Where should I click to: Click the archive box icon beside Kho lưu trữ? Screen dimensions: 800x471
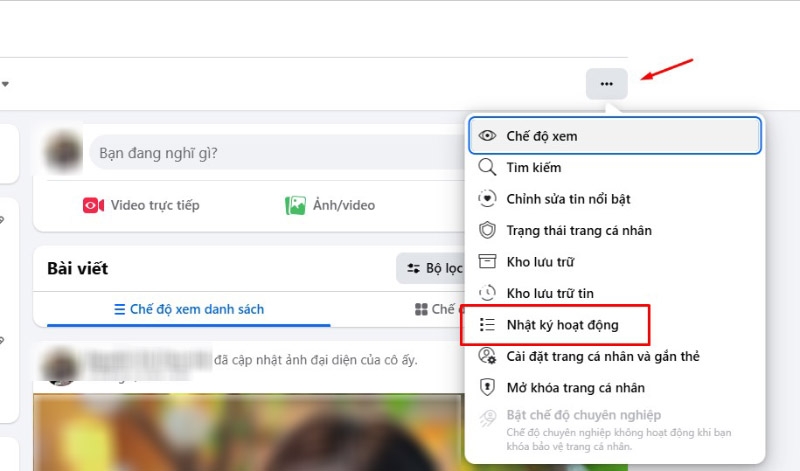tap(487, 261)
